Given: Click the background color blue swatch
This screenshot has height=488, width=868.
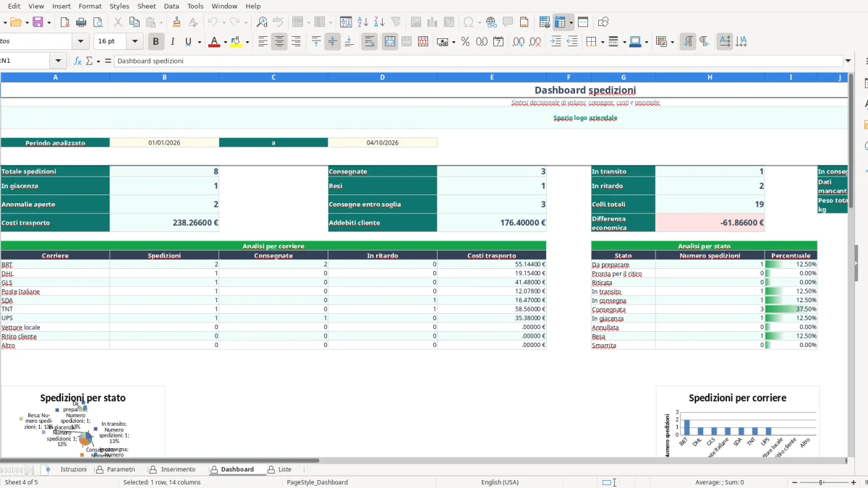Looking at the screenshot, I should 634,42.
